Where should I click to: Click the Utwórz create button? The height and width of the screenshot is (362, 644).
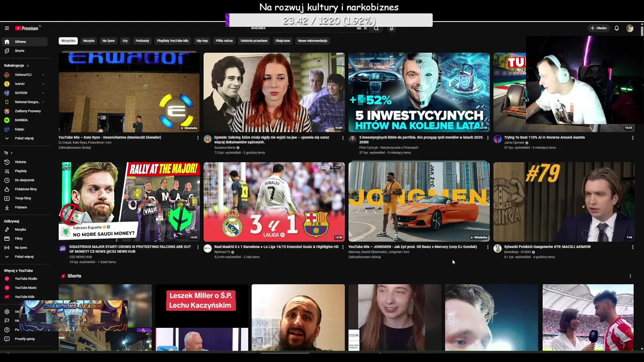(x=598, y=28)
